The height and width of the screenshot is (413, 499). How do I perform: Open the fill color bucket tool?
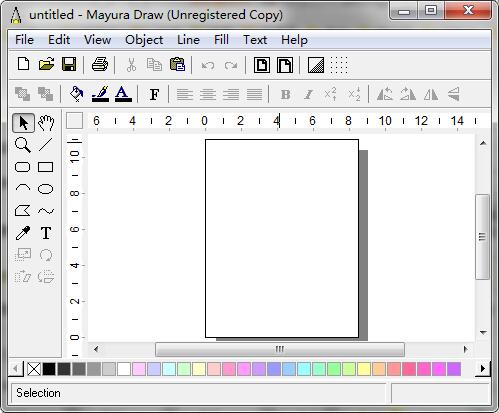point(76,94)
